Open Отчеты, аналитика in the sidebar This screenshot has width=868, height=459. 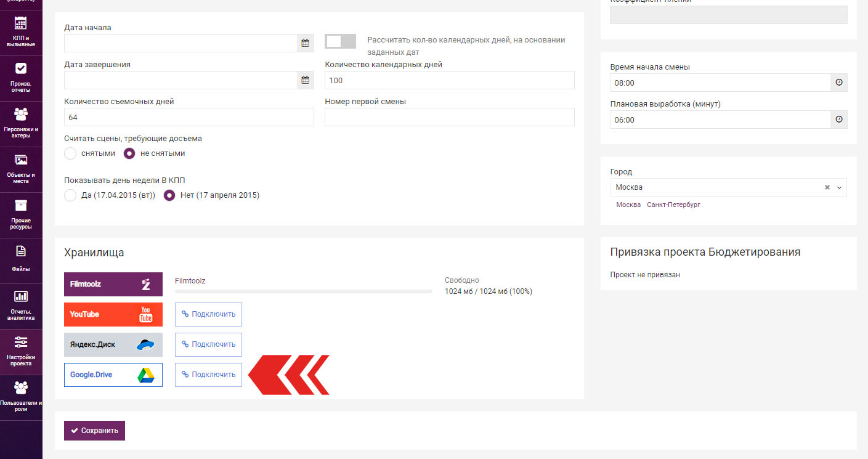point(21,306)
